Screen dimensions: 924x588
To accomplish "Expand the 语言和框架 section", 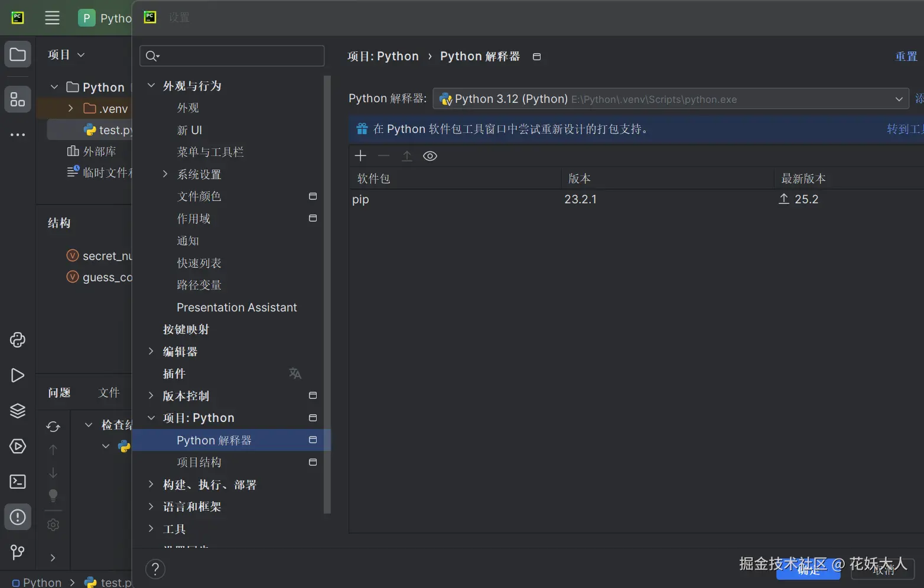I will click(151, 506).
